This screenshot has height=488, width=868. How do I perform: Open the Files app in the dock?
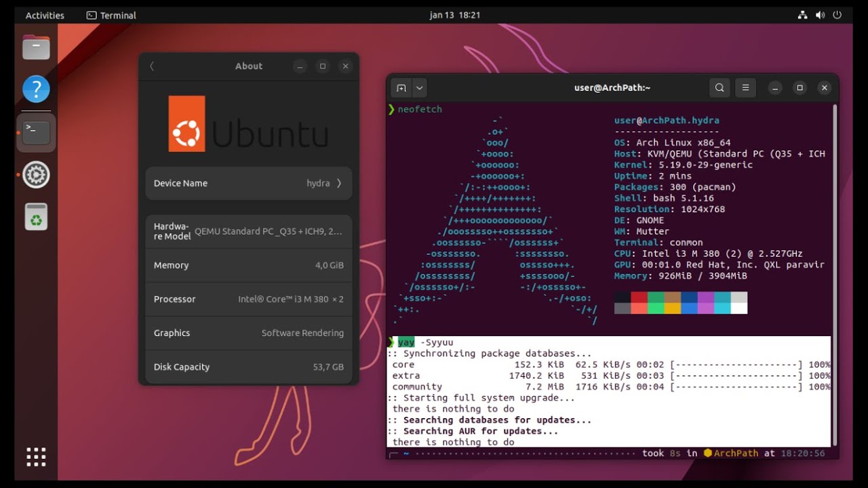pyautogui.click(x=36, y=48)
